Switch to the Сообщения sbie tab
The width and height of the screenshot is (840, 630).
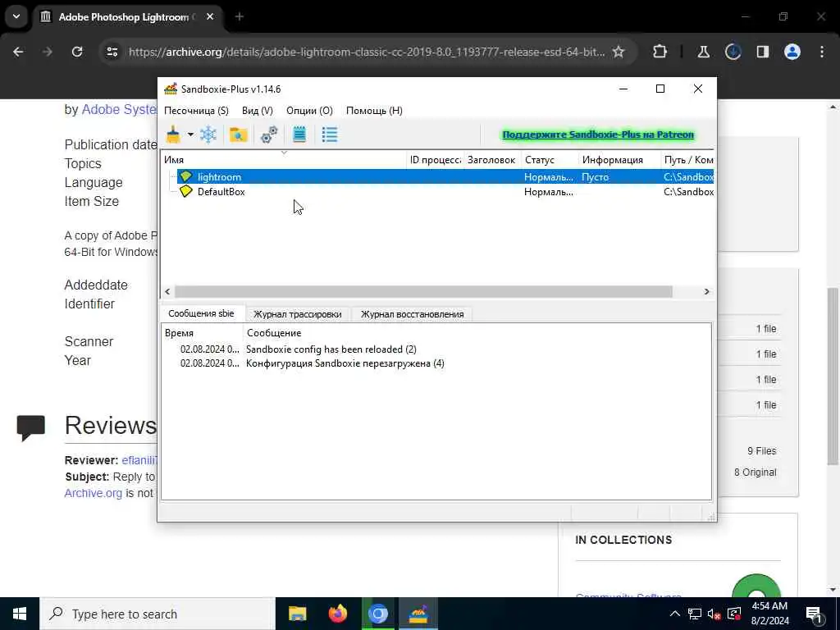(x=201, y=313)
